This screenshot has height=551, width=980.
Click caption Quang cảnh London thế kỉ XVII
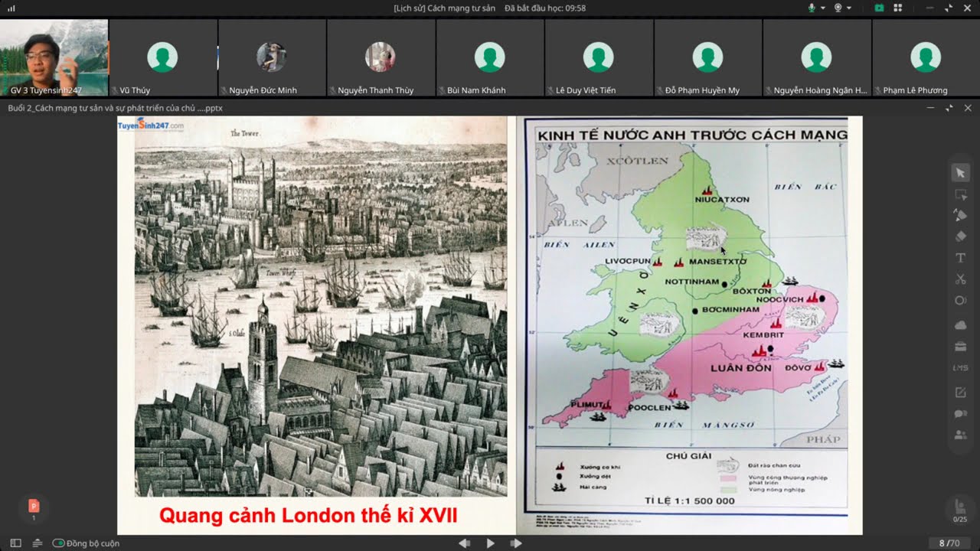pyautogui.click(x=308, y=516)
